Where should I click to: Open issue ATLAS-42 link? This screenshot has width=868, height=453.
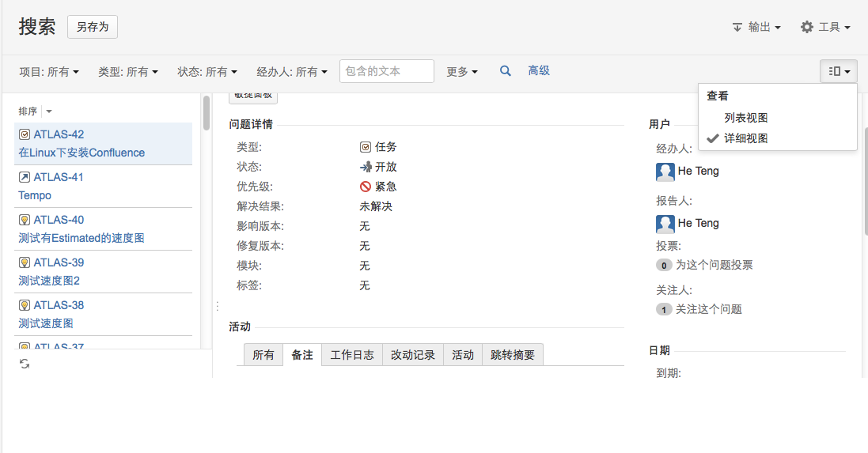(x=59, y=134)
